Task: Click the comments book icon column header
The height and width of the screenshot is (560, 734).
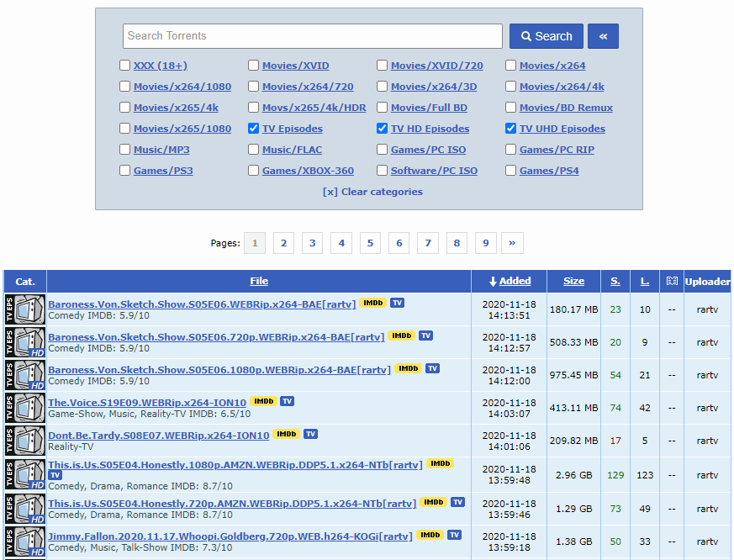Action: (x=672, y=281)
